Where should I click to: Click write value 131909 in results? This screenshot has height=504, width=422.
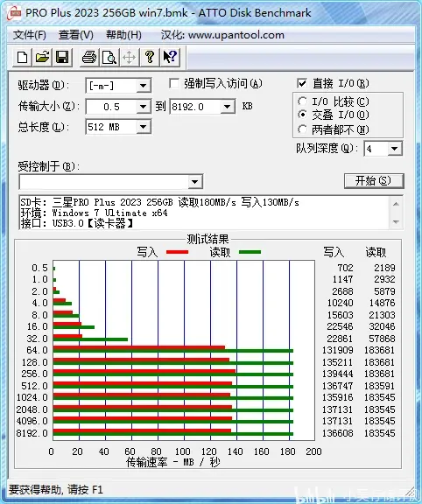[338, 350]
